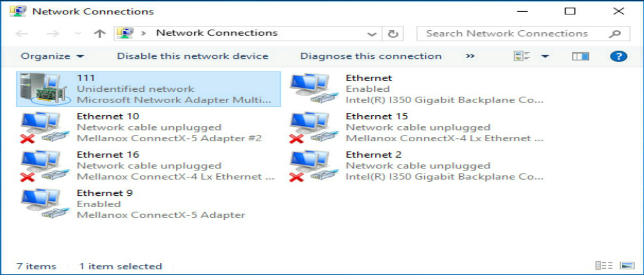Screen dimensions: 644x275
Task: Select the Ethernet 2 connection icon
Action: pyautogui.click(x=314, y=166)
